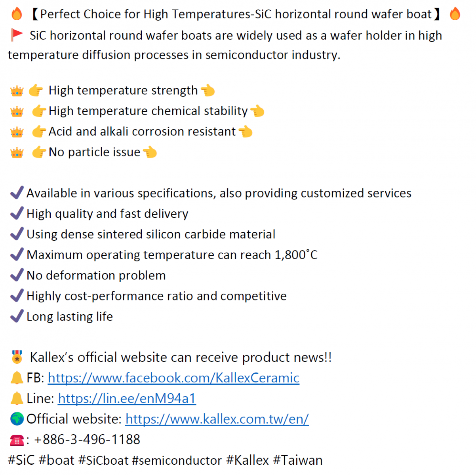Open the Line lin.ee/enM94a1 link

coord(127,399)
